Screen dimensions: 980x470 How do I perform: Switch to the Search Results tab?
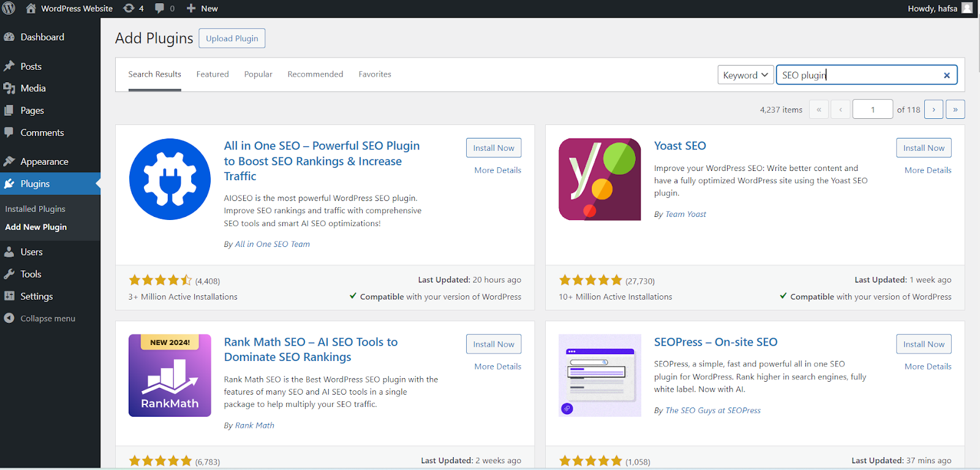click(154, 74)
